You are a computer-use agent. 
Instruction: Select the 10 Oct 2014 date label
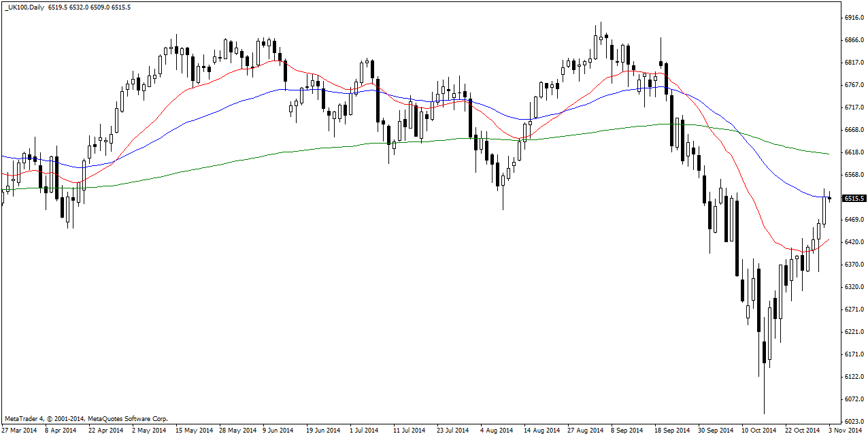[x=758, y=431]
